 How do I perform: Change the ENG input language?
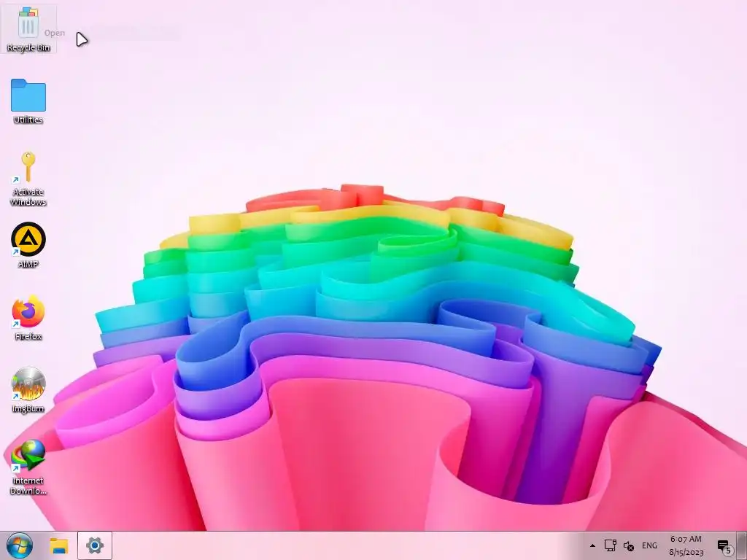[x=649, y=545]
